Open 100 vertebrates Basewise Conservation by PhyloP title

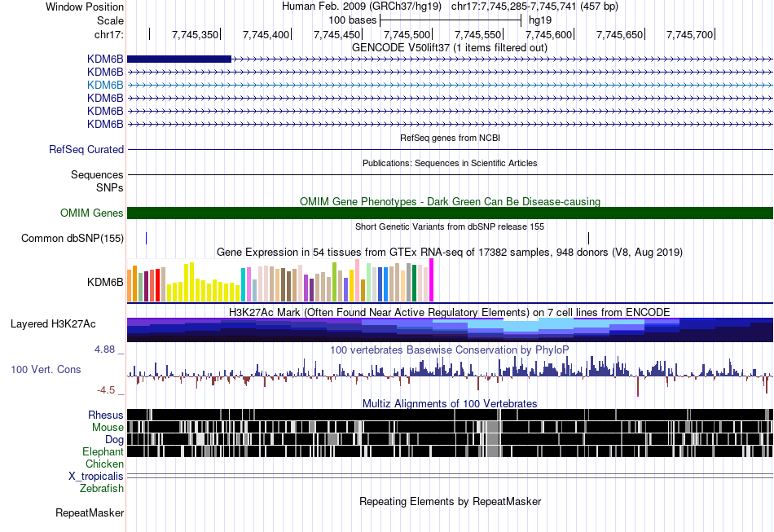450,350
